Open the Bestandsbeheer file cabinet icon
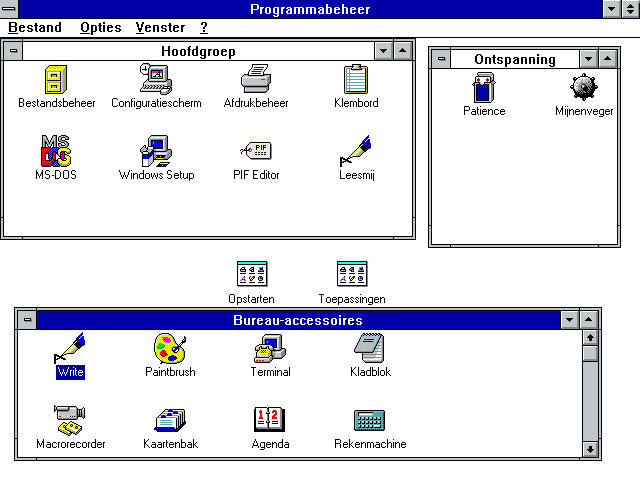This screenshot has width=640, height=480. coord(56,80)
